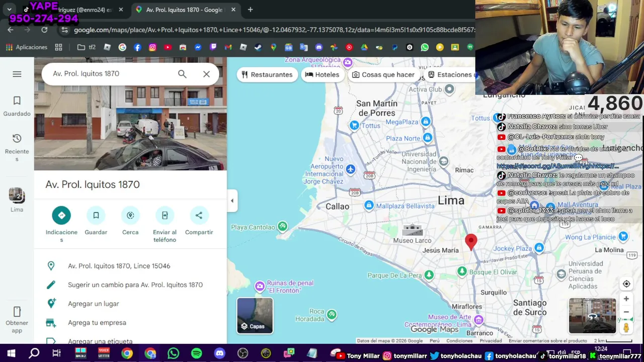Open Discord from the taskbar
Screen dimensions: 644x362
coord(220,354)
